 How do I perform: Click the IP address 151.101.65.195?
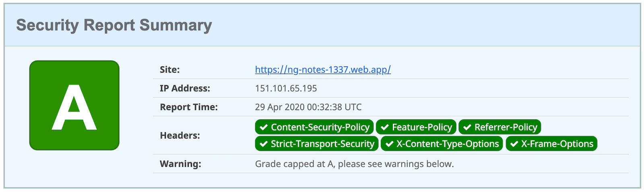click(x=286, y=88)
